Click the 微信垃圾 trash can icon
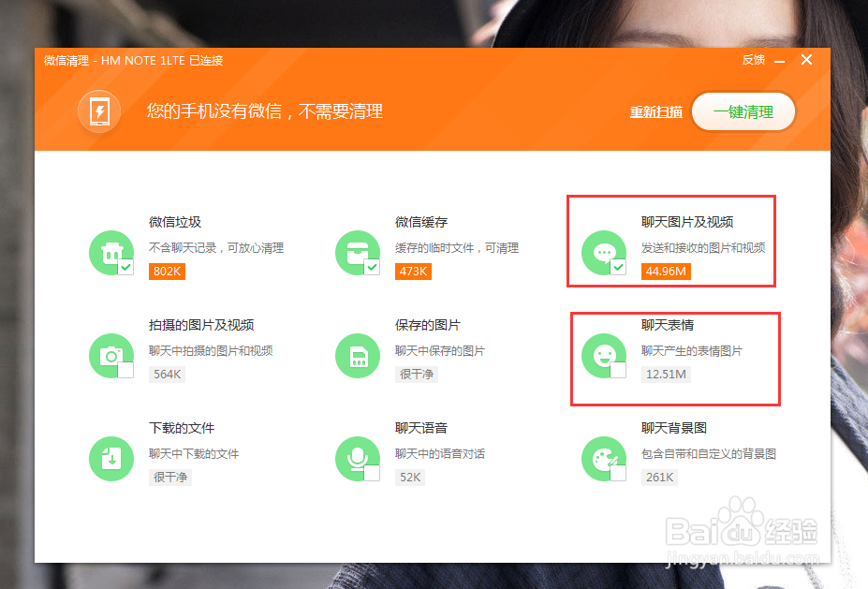 click(x=111, y=253)
